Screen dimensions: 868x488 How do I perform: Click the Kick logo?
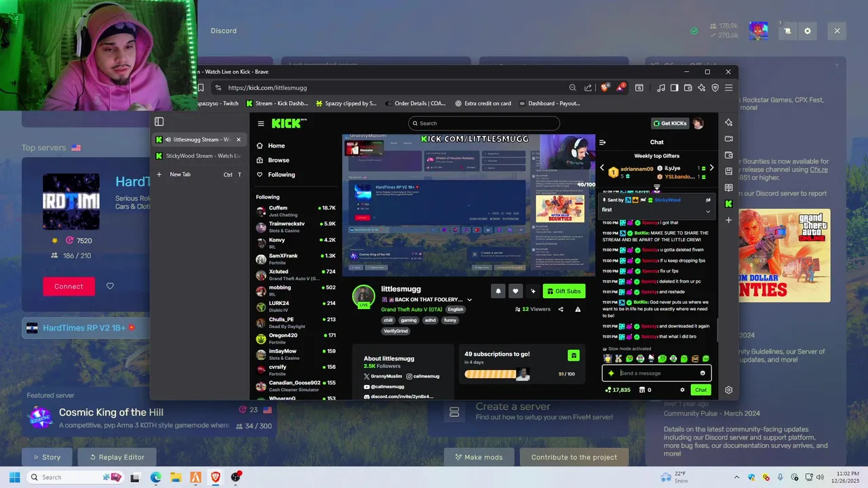point(289,123)
